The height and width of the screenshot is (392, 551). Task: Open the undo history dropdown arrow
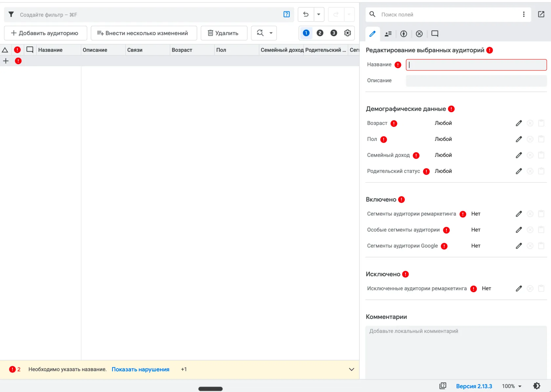pyautogui.click(x=319, y=14)
